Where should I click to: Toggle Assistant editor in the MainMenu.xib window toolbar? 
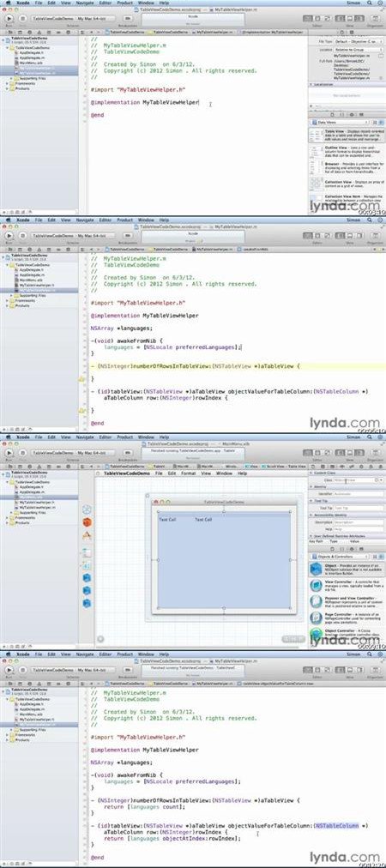point(317,452)
